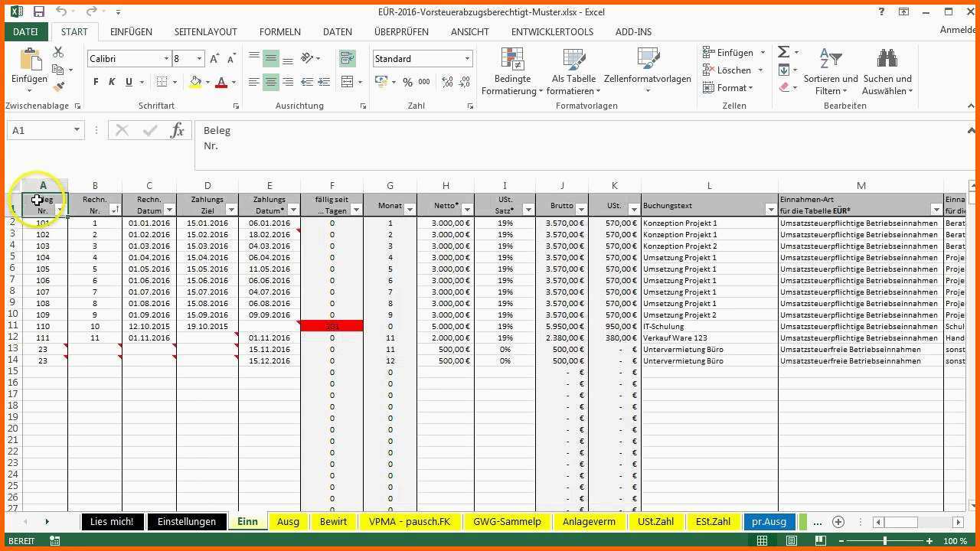The width and height of the screenshot is (980, 551).
Task: Switch to the FORMELN ribbon tab
Action: (279, 31)
